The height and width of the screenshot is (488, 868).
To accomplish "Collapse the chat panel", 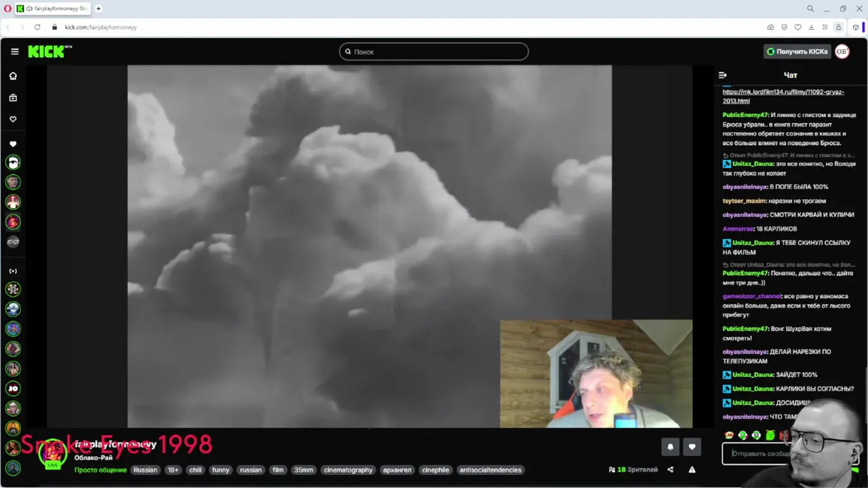I will pos(723,75).
